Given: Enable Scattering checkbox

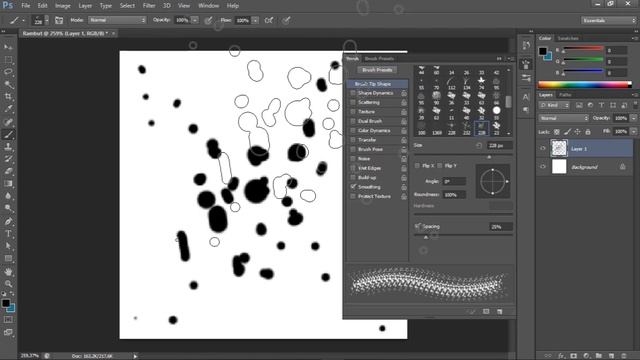Looking at the screenshot, I should pyautogui.click(x=353, y=102).
